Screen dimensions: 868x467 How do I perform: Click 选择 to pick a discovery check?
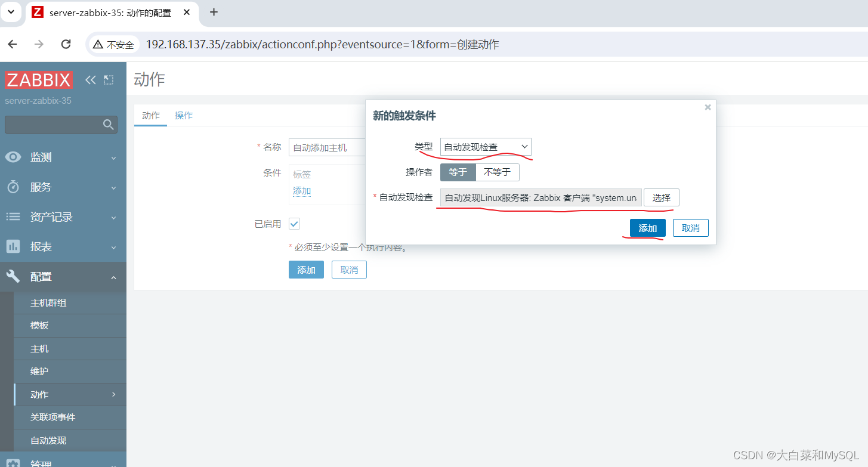[x=662, y=197]
